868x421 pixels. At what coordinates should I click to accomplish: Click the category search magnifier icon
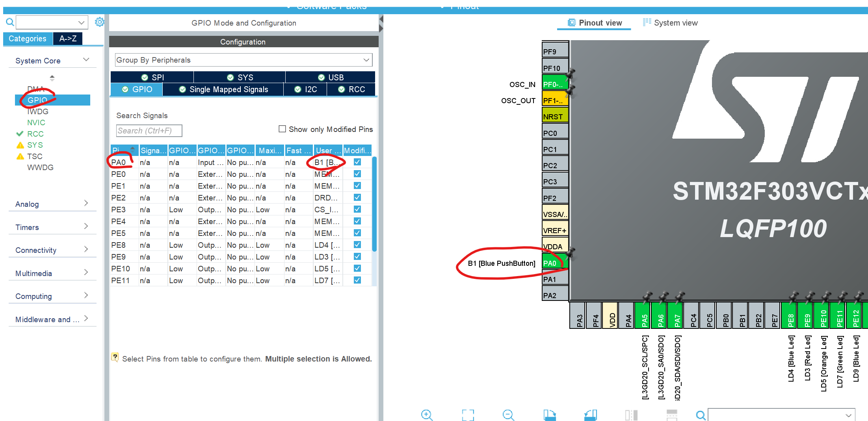[10, 22]
